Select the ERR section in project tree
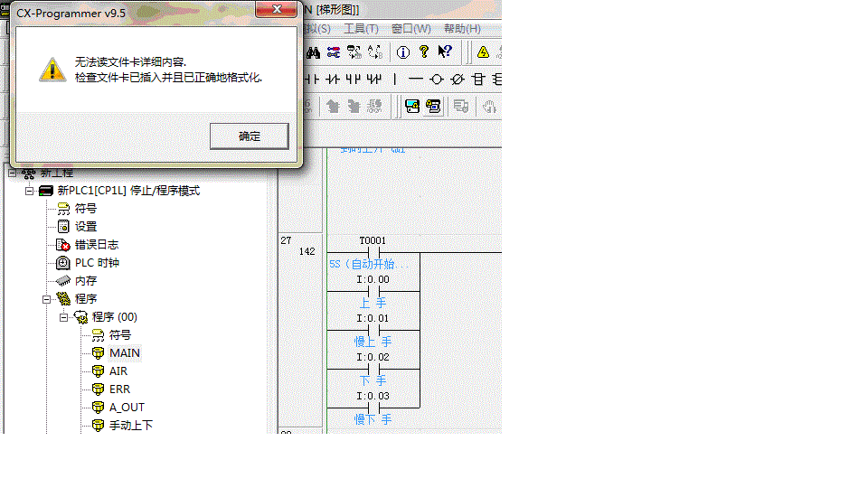Viewport: 868px width, 488px height. click(119, 389)
